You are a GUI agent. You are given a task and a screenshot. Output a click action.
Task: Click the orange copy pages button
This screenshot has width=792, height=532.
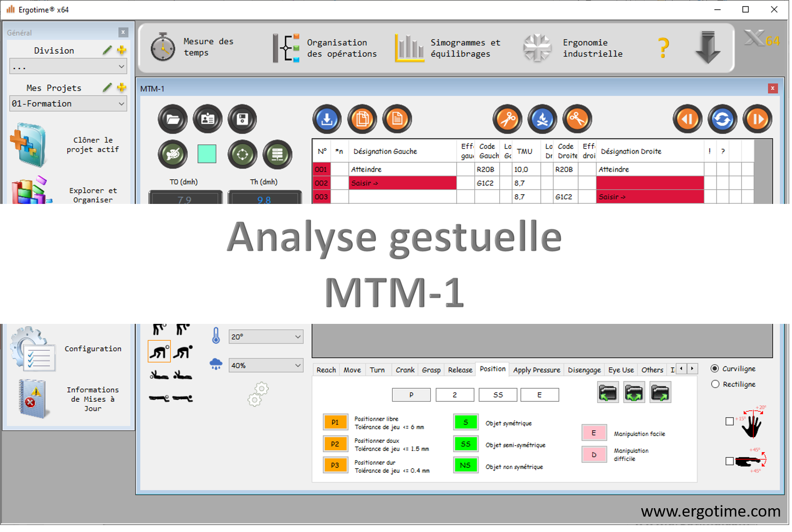(362, 119)
